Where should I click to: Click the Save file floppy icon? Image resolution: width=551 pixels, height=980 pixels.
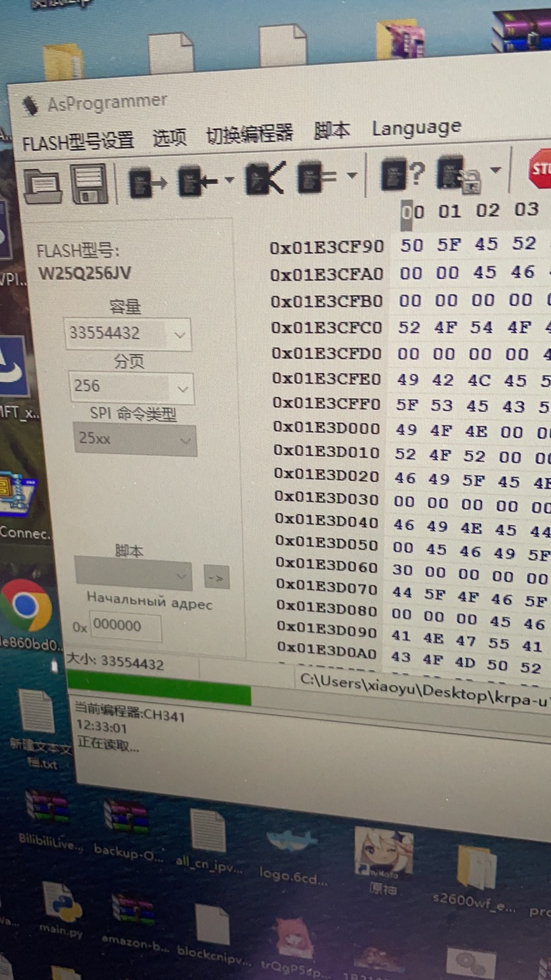pyautogui.click(x=89, y=184)
